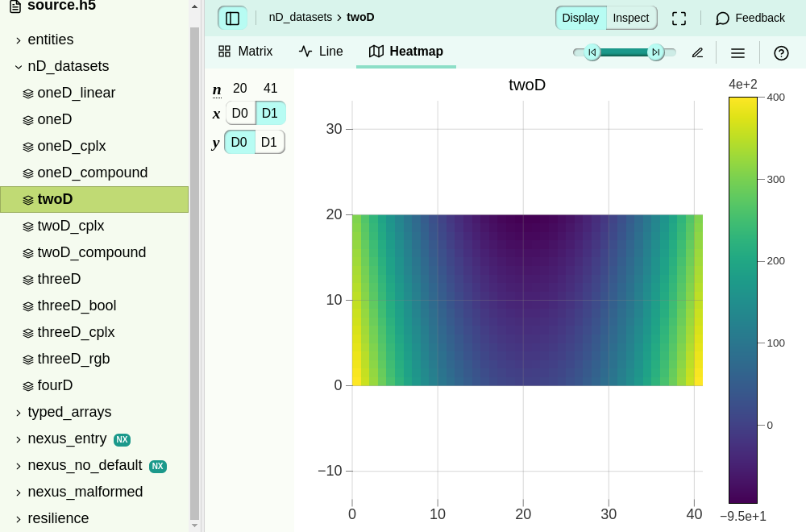The width and height of the screenshot is (806, 532).
Task: Click the threeD_rgb dataset icon
Action: pyautogui.click(x=28, y=359)
